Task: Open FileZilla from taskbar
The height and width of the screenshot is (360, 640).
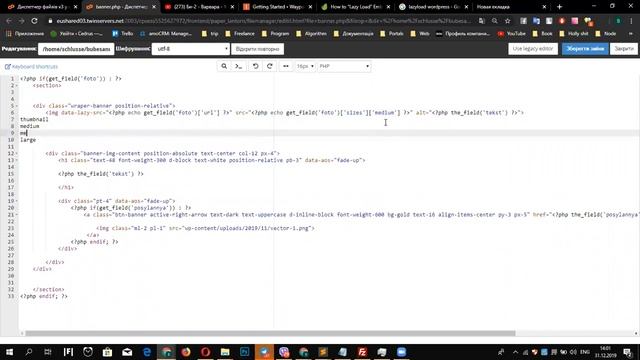Action: 362,352
